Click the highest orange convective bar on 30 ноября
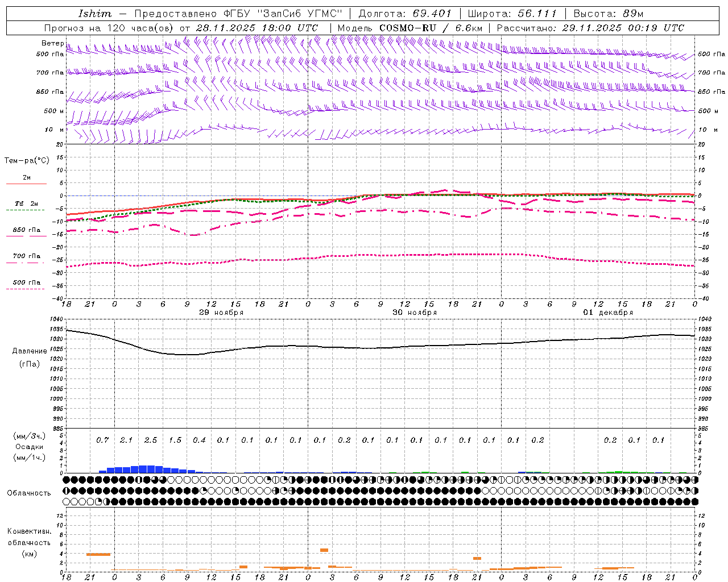Image resolution: width=728 pixels, height=582 pixels. pyautogui.click(x=324, y=550)
